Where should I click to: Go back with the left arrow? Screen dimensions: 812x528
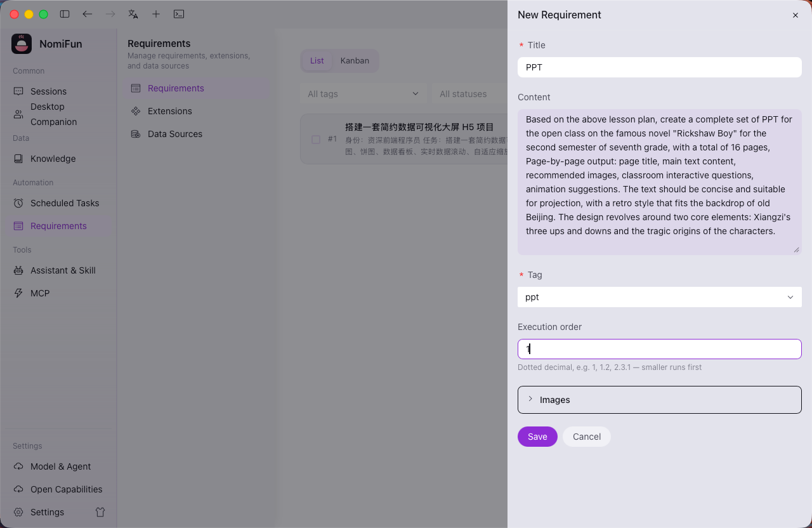[x=88, y=14]
